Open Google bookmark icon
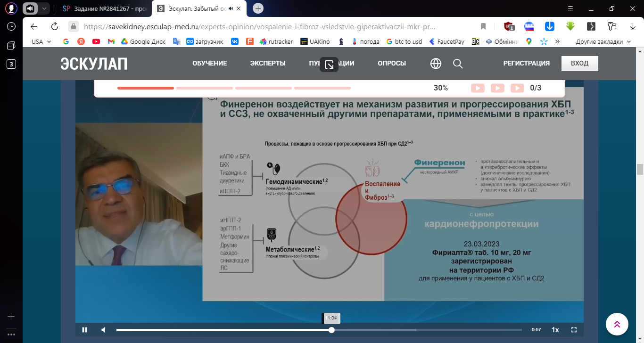The width and height of the screenshot is (644, 343). pyautogui.click(x=66, y=41)
